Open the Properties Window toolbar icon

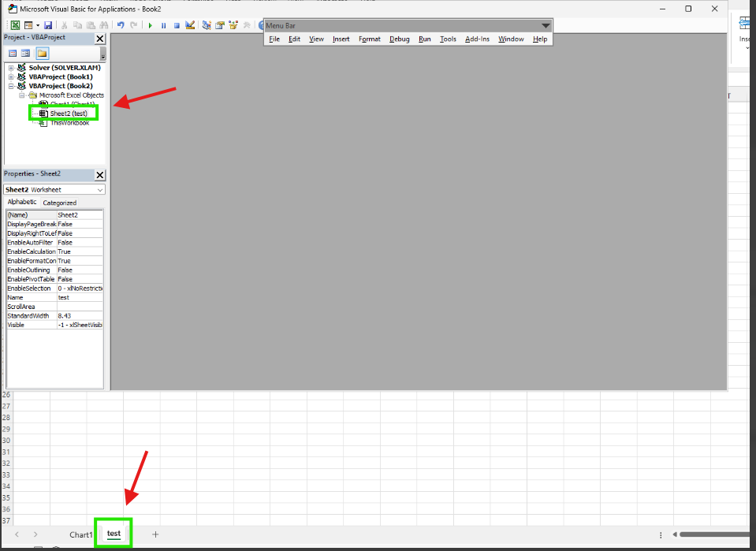coord(220,25)
